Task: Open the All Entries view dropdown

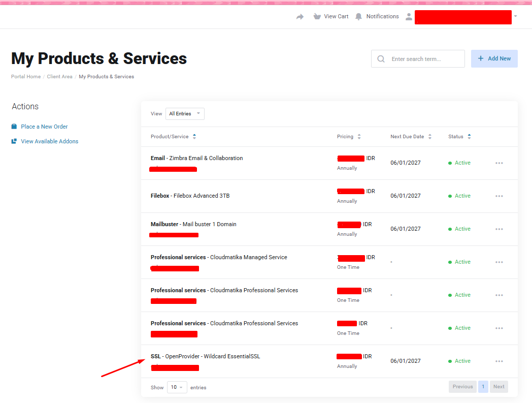Action: point(185,114)
